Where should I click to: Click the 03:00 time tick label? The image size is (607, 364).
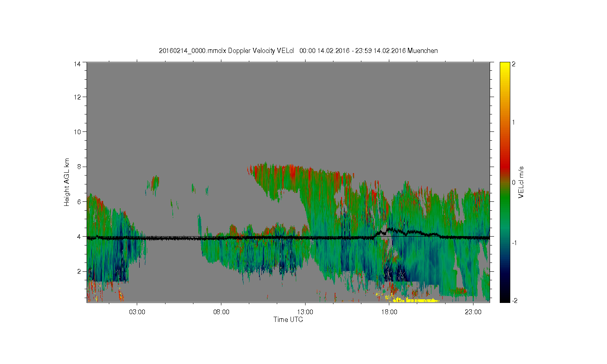[x=137, y=312]
